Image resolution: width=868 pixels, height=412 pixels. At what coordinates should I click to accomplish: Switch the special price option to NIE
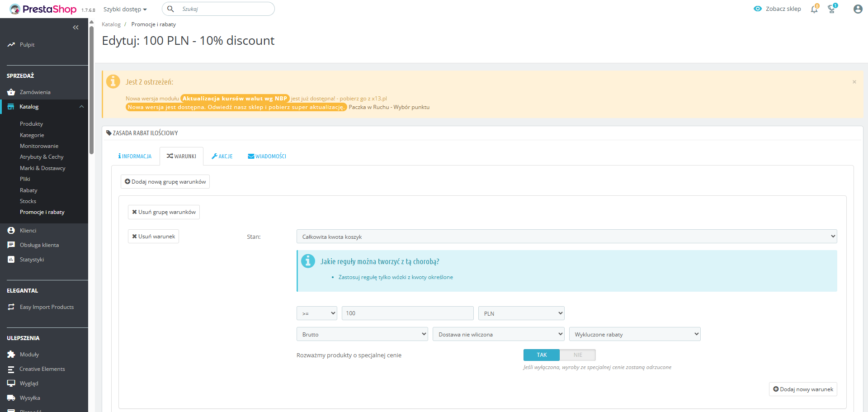[x=578, y=355]
